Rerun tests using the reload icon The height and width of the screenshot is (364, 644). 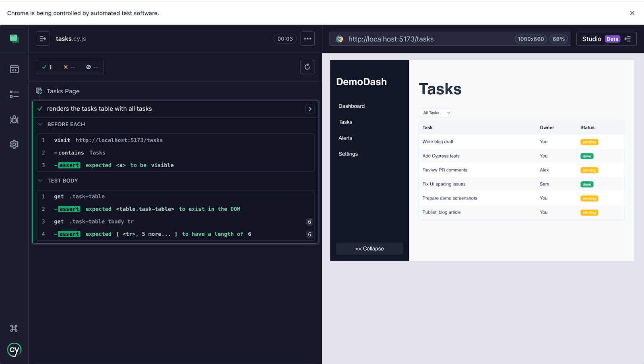coord(307,67)
